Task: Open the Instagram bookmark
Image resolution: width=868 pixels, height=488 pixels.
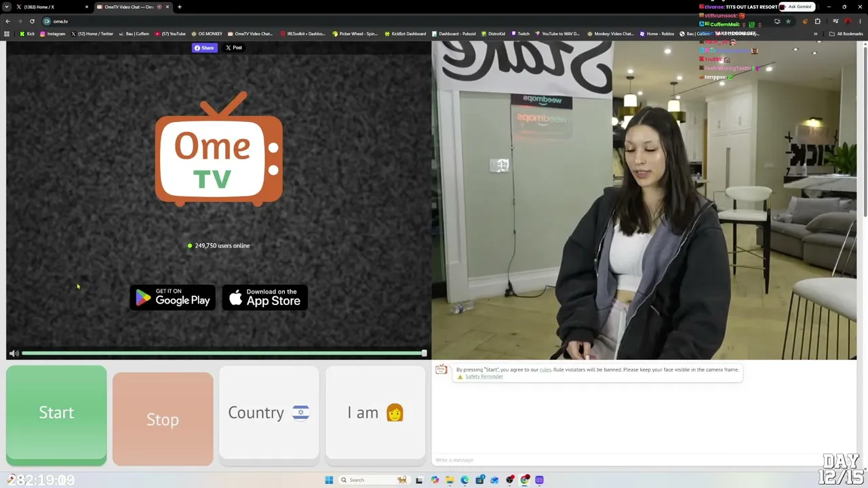Action: [x=53, y=34]
